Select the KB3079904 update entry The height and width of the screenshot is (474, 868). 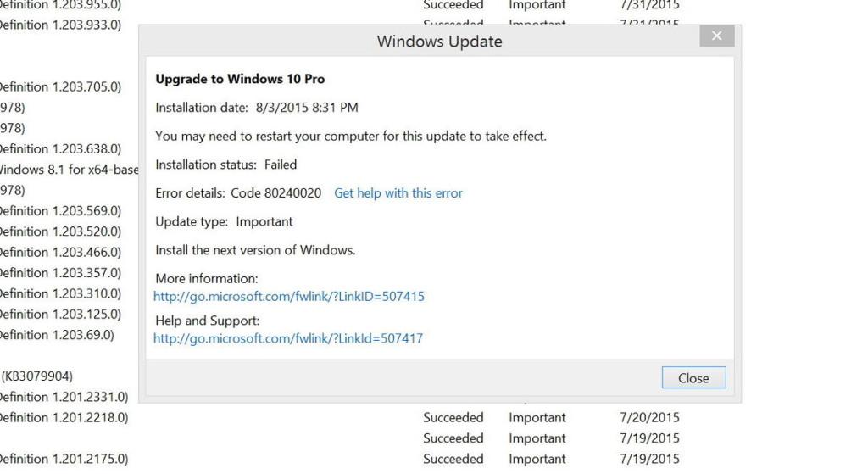point(37,376)
